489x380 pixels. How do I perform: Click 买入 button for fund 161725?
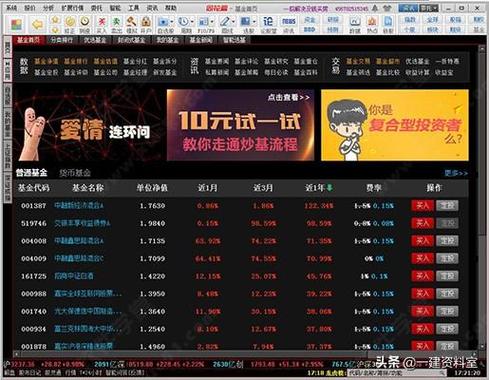(422, 276)
